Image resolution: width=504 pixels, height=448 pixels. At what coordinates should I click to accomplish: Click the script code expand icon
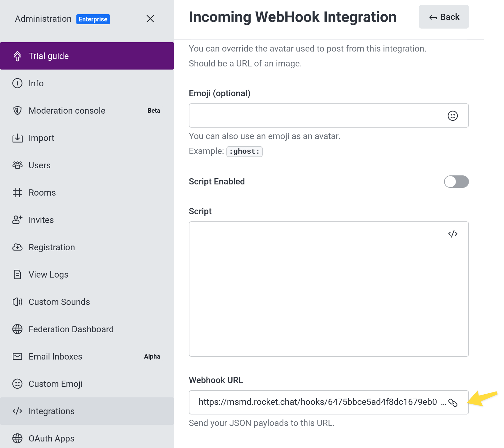coord(452,234)
